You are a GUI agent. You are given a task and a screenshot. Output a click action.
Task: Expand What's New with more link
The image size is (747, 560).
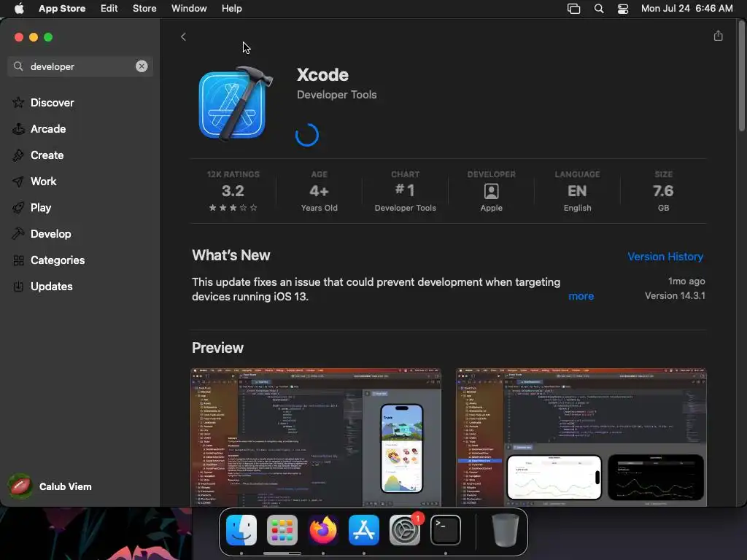[x=581, y=296]
